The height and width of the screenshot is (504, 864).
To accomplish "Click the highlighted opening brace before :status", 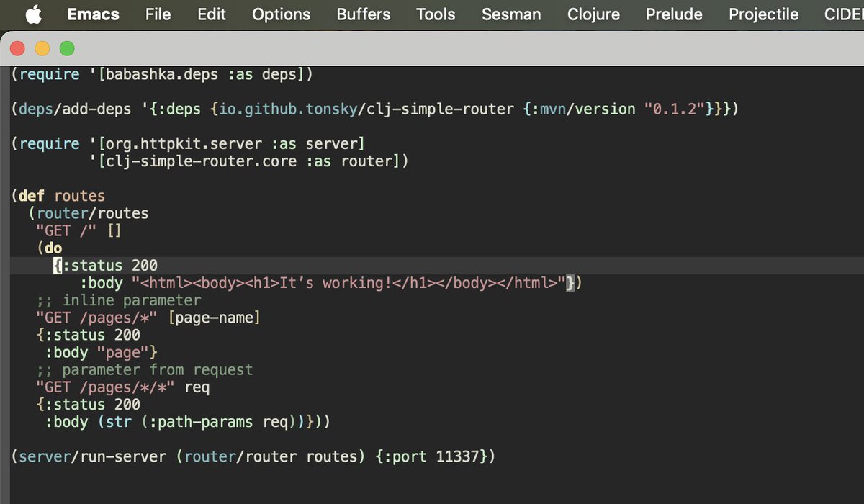I will click(58, 266).
